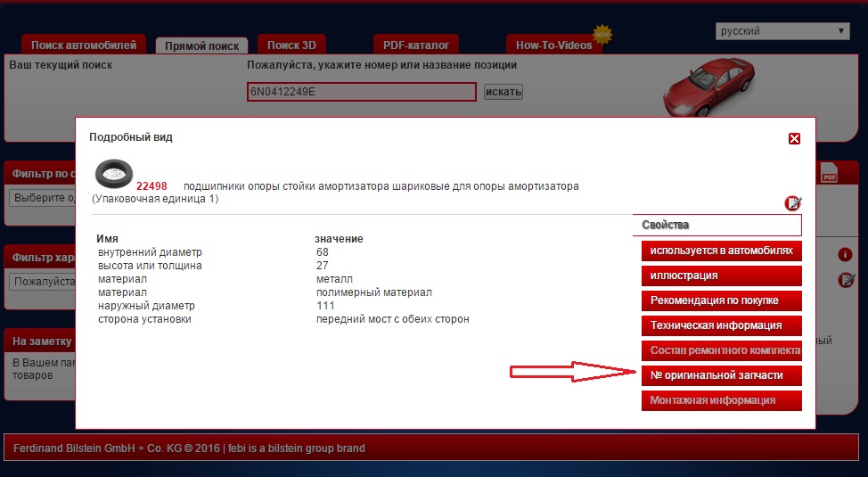Close the Подробный вид dialog
The height and width of the screenshot is (477, 868).
click(794, 138)
